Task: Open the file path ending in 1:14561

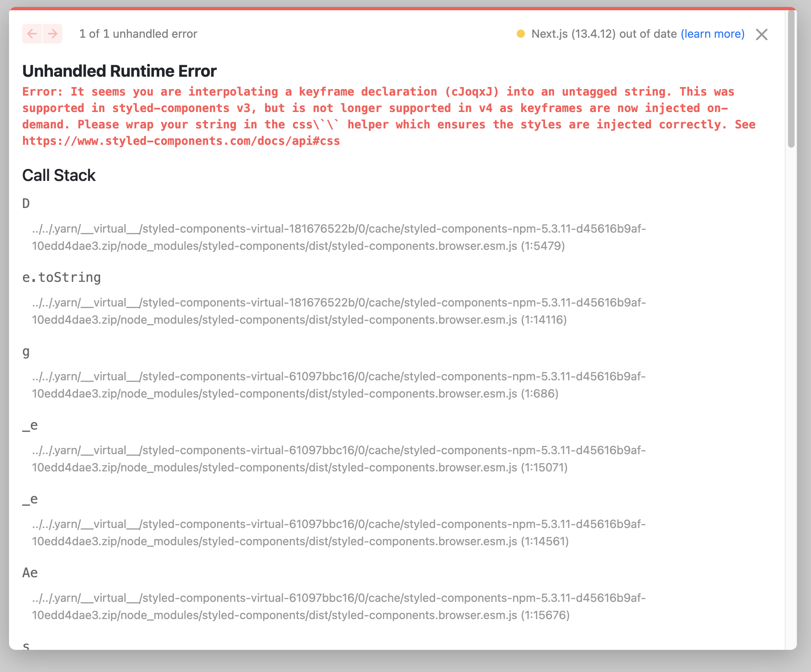Action: click(339, 533)
